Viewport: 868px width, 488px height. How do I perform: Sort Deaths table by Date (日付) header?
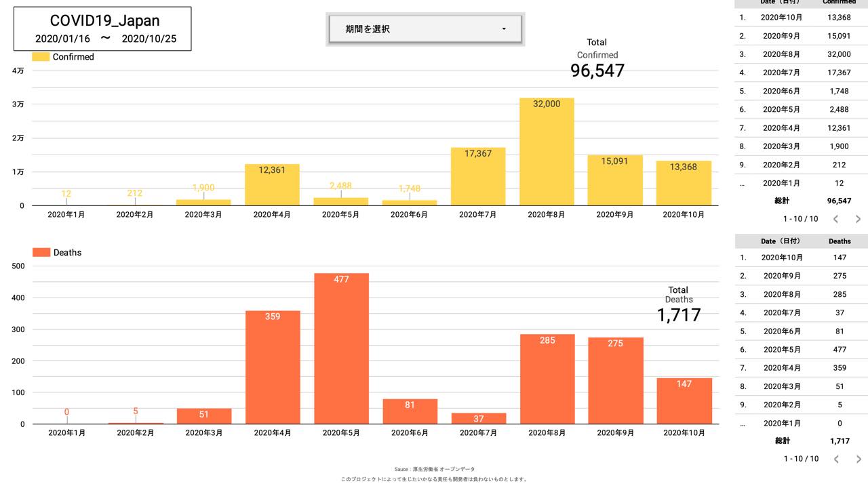(780, 241)
